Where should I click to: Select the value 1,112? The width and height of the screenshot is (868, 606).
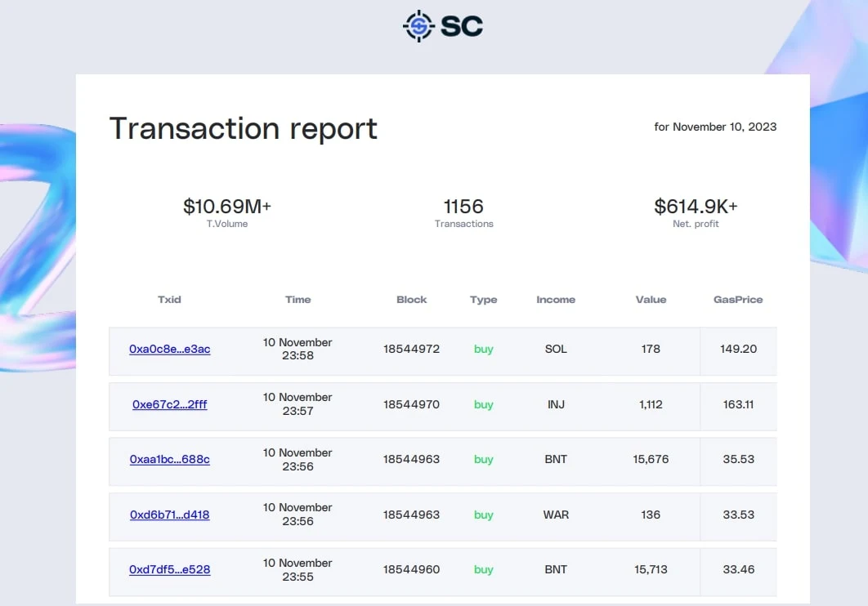tap(651, 404)
